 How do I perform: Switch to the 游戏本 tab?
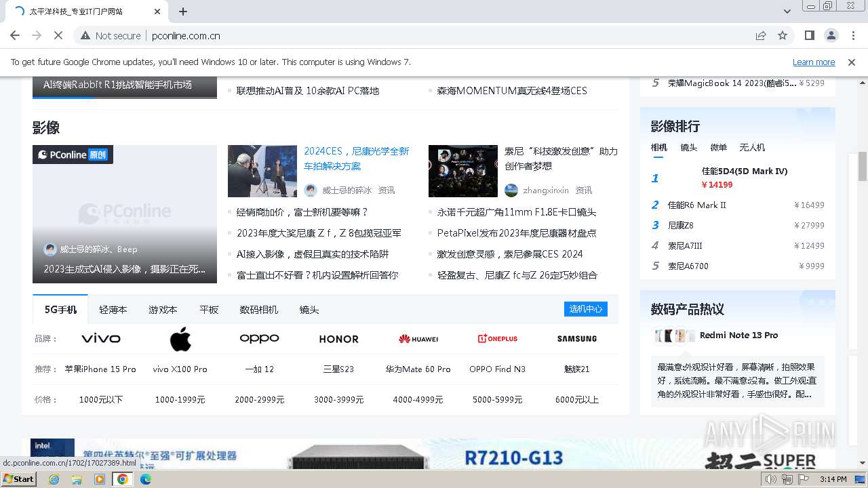click(x=163, y=310)
